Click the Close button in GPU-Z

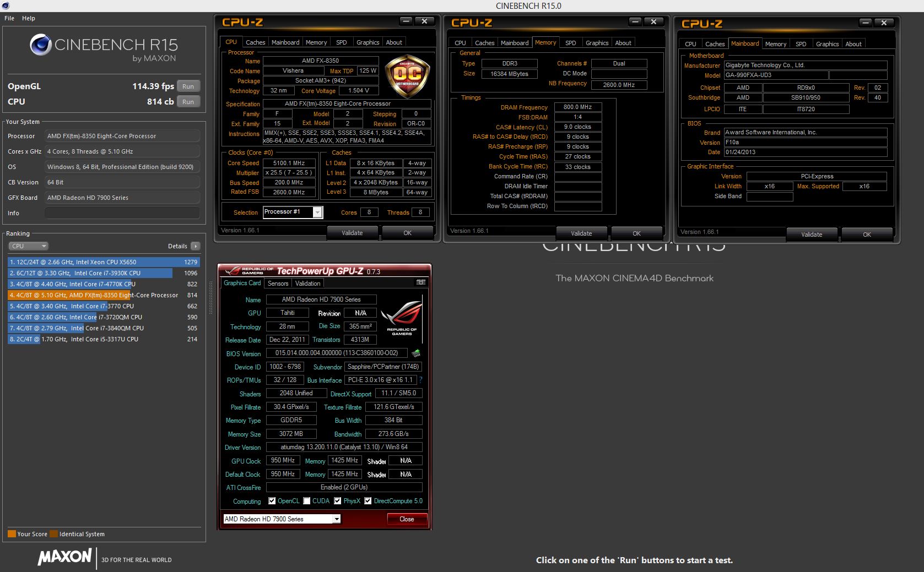tap(407, 519)
